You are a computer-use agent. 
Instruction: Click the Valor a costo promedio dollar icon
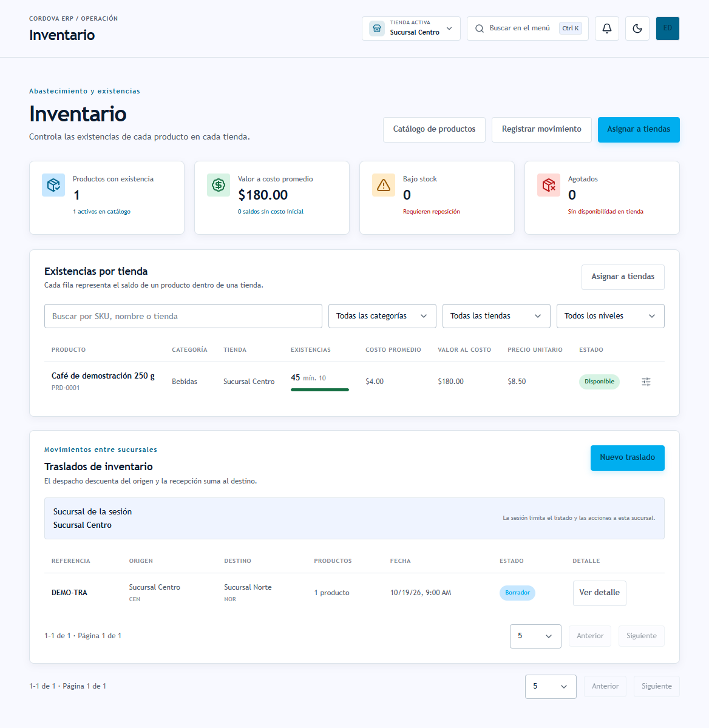click(219, 185)
